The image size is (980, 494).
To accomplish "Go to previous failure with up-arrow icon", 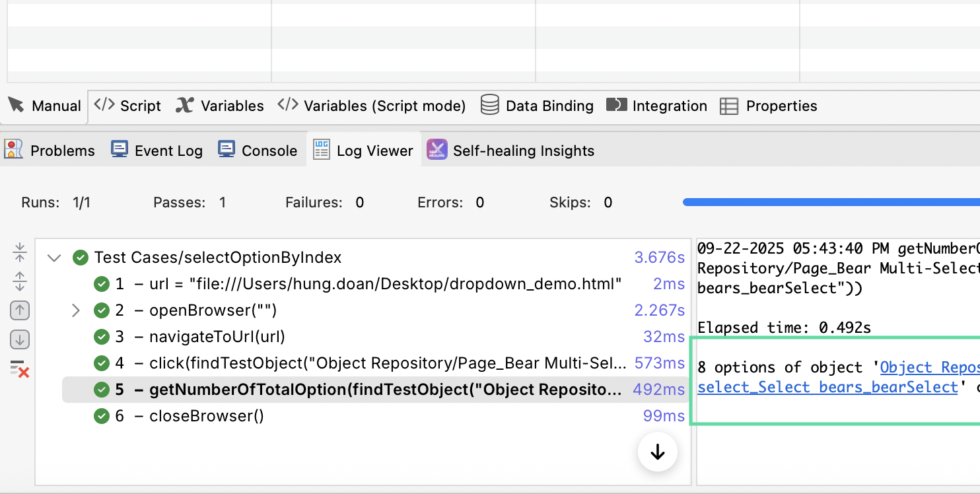I will (19, 310).
